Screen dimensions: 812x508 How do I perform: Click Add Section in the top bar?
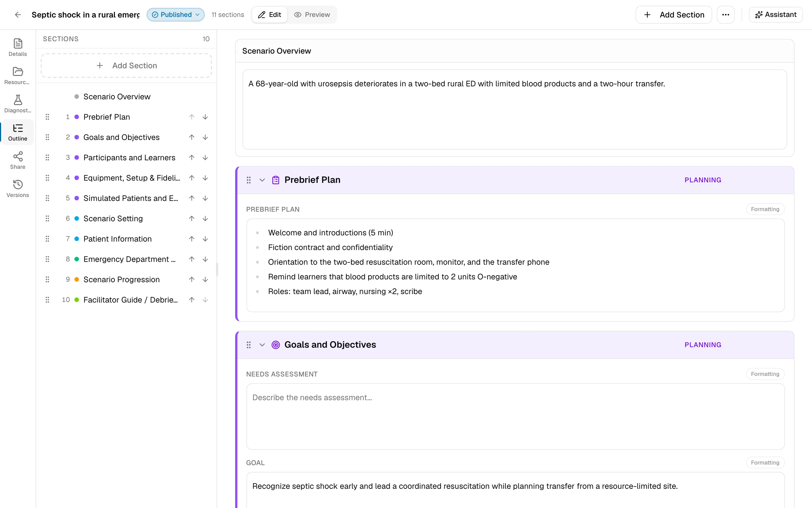tap(673, 14)
